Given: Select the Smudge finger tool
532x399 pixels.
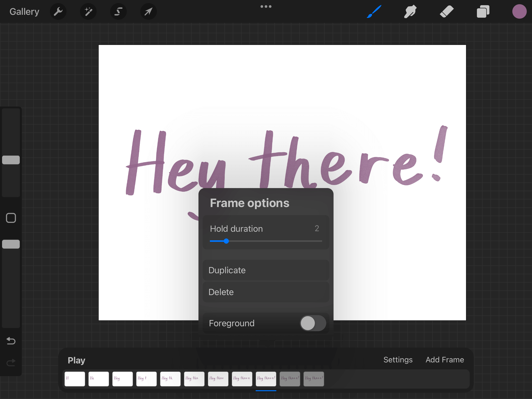Looking at the screenshot, I should pos(410,11).
